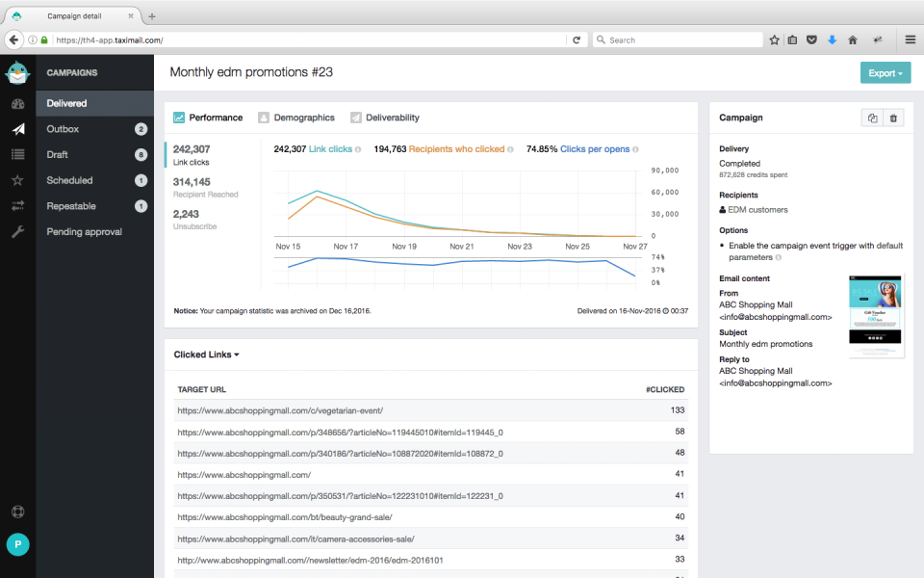The image size is (924, 578).
Task: Open the browser hamburger menu
Action: (911, 40)
